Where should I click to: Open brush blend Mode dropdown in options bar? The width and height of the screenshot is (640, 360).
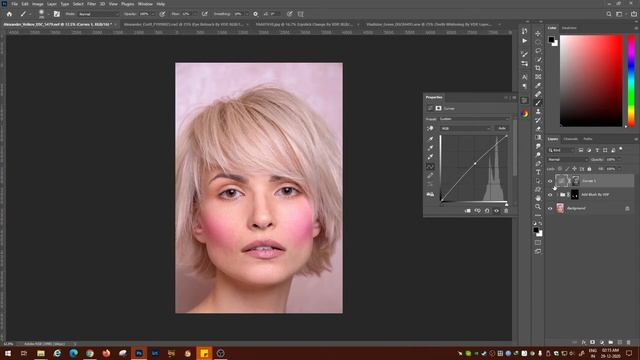pos(98,14)
